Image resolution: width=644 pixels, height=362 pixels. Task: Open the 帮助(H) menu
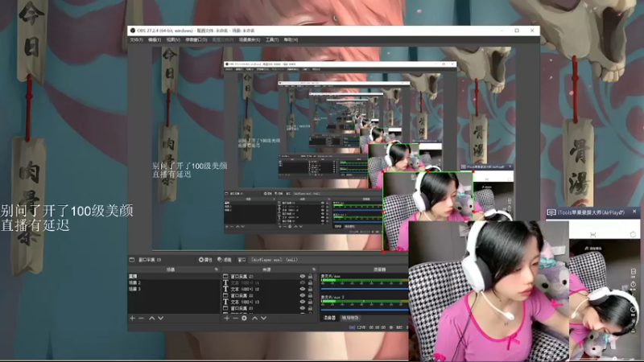[291, 39]
